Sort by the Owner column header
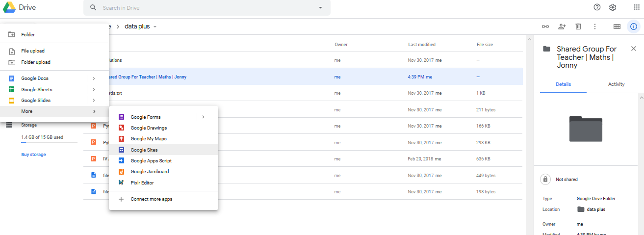Image resolution: width=644 pixels, height=235 pixels. click(341, 45)
